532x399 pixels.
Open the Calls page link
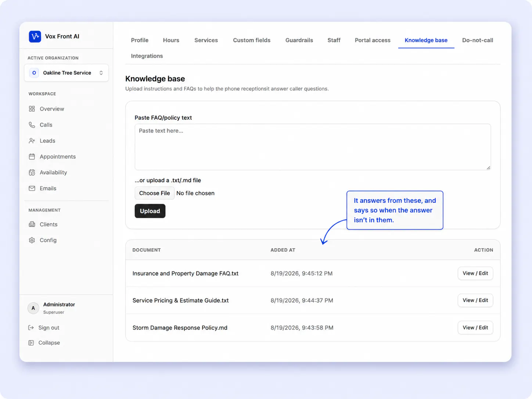(46, 125)
